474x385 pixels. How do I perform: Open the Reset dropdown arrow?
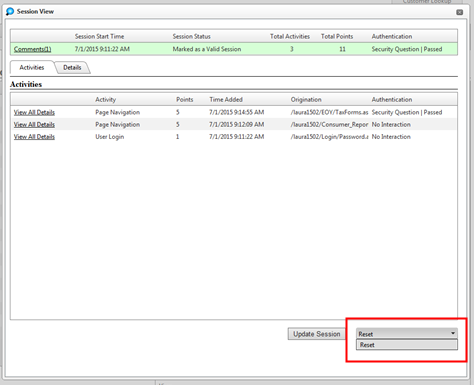click(453, 333)
